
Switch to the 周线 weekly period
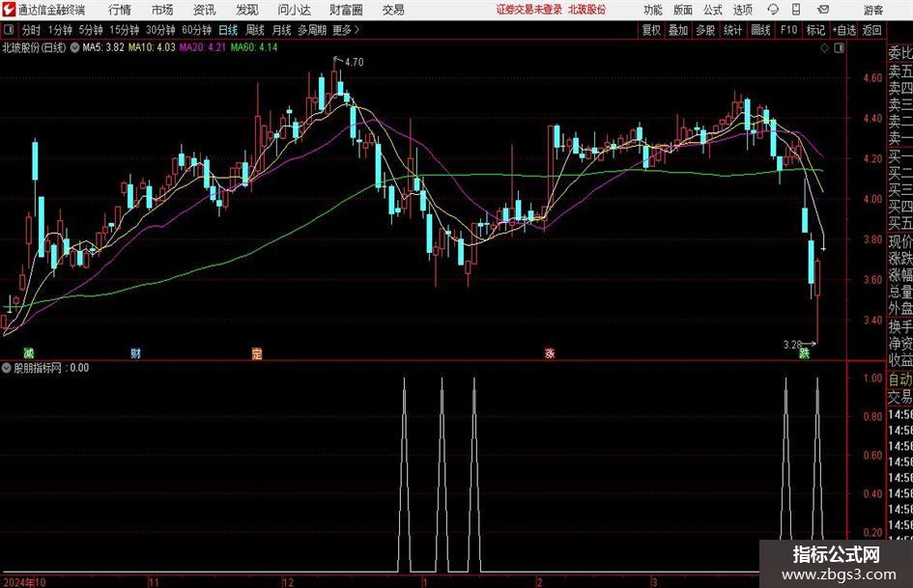tap(255, 30)
